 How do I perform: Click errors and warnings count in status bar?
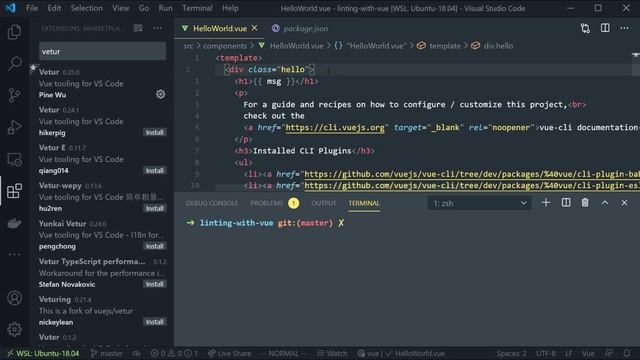(x=174, y=353)
